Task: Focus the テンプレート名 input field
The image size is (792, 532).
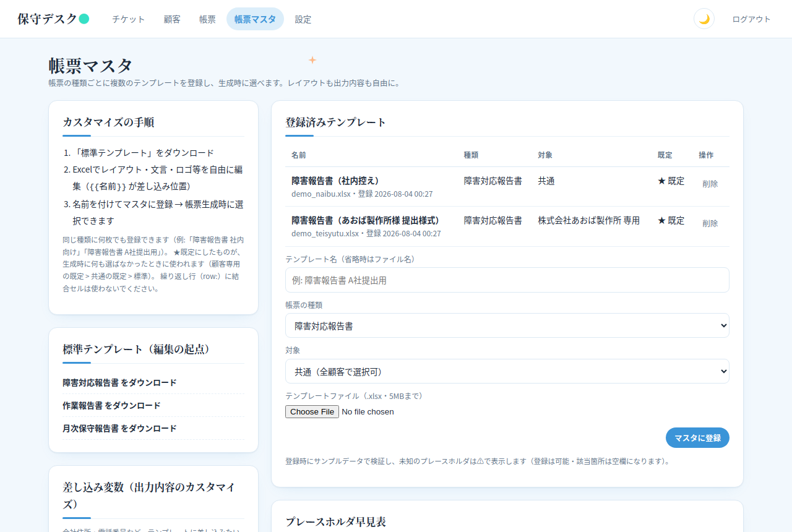Action: click(x=507, y=280)
